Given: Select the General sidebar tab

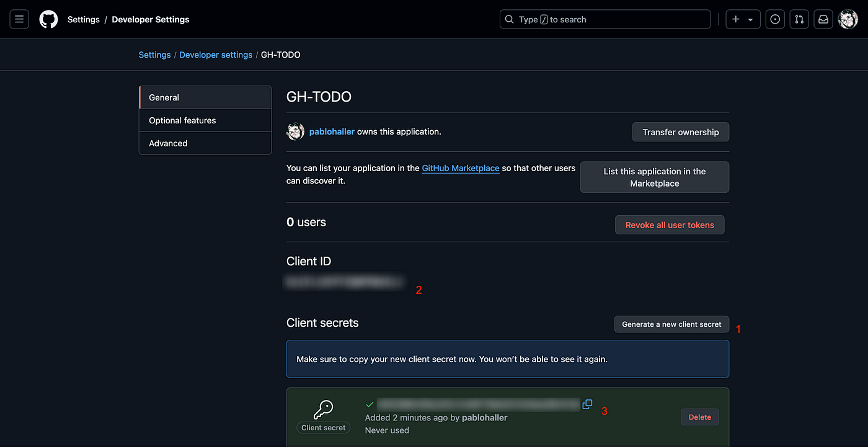Looking at the screenshot, I should pyautogui.click(x=205, y=97).
